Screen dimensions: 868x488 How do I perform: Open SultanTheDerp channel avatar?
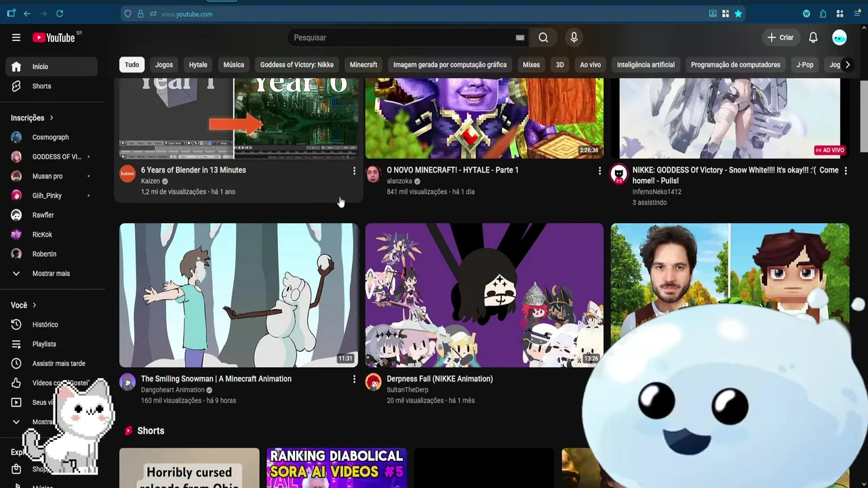click(373, 382)
